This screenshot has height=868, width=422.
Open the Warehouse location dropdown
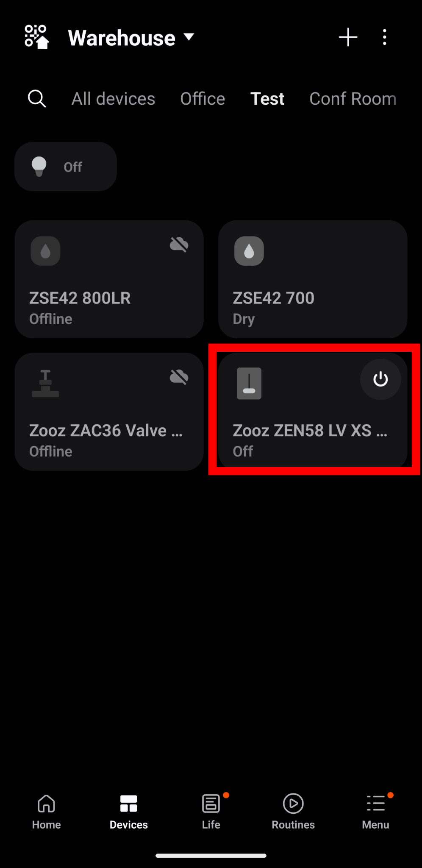click(x=131, y=38)
